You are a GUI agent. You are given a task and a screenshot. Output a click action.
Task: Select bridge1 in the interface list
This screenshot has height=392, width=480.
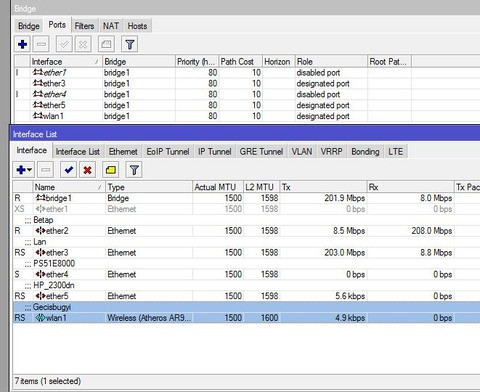coord(247,198)
